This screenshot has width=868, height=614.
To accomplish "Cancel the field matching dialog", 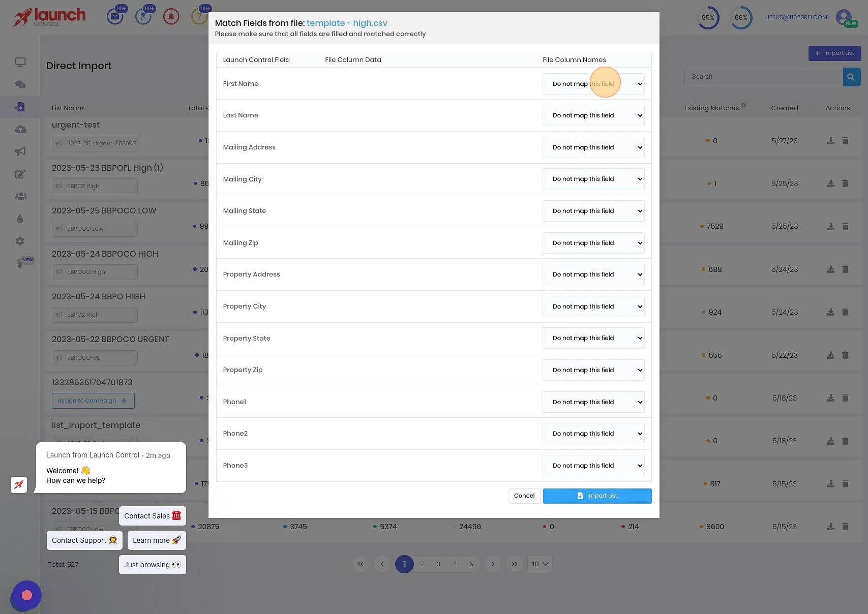I will click(524, 496).
